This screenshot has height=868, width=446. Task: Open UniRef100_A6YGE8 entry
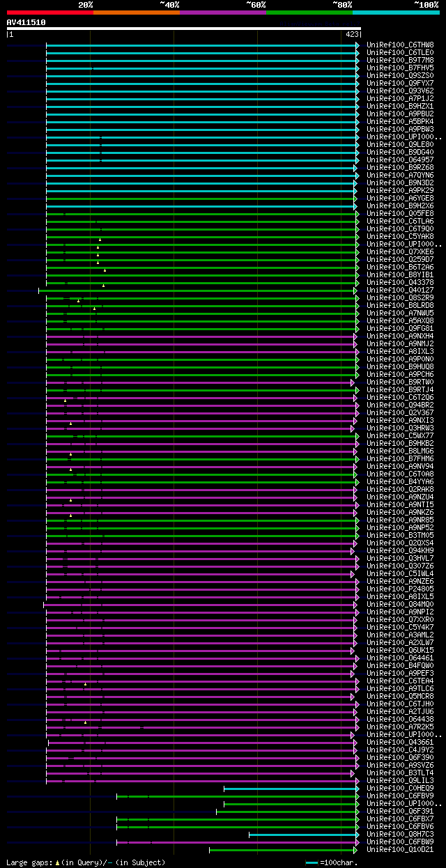tap(400, 198)
